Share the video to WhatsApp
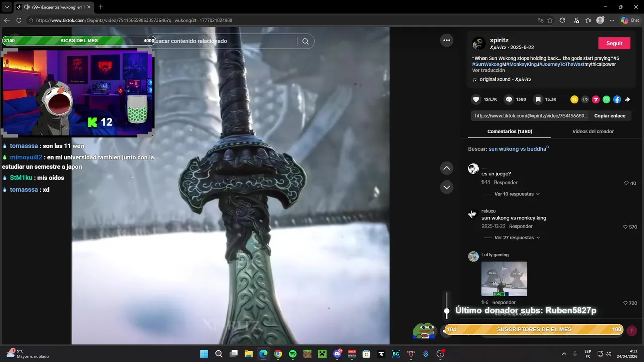The width and height of the screenshot is (644, 362). (x=606, y=99)
